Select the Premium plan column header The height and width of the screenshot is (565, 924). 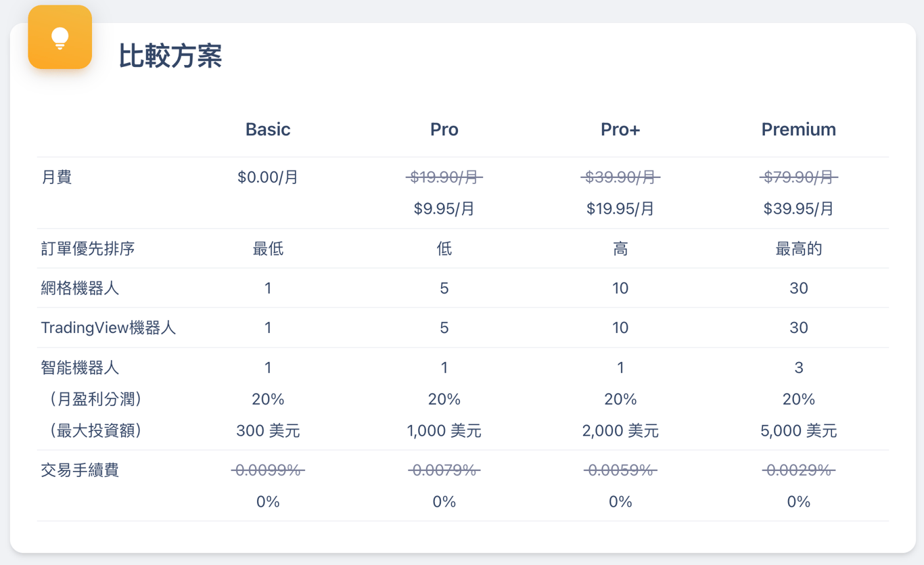798,129
